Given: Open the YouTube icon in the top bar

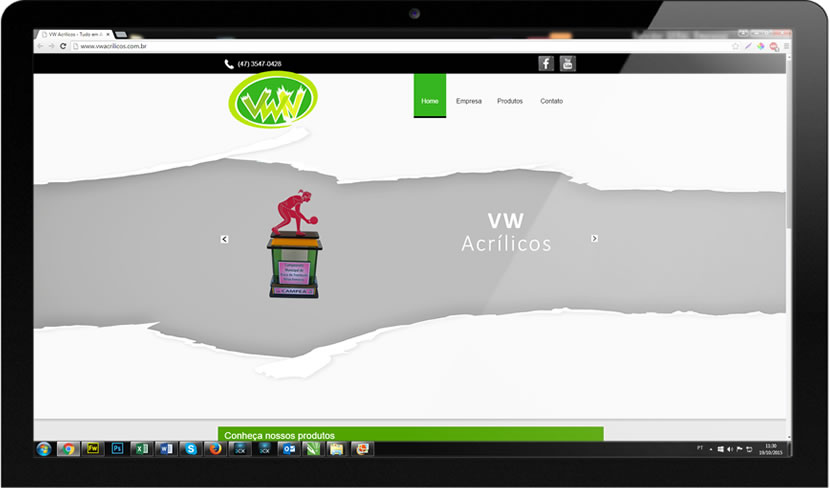Looking at the screenshot, I should pos(567,64).
